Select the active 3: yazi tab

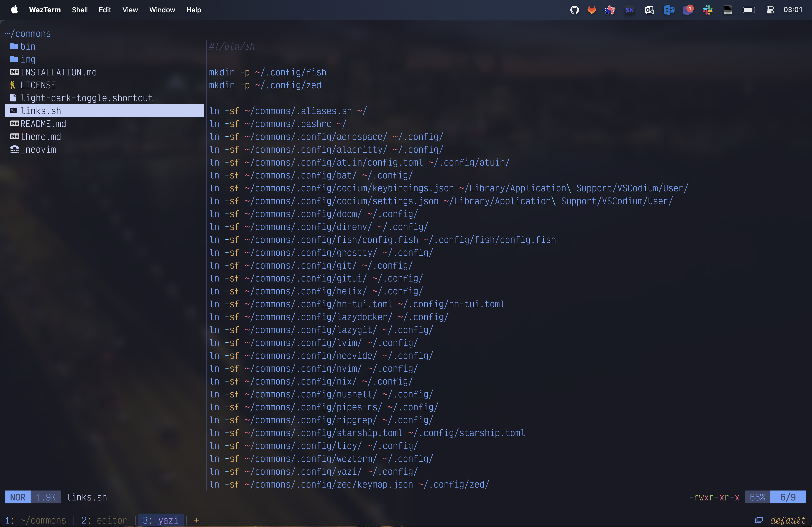(160, 520)
